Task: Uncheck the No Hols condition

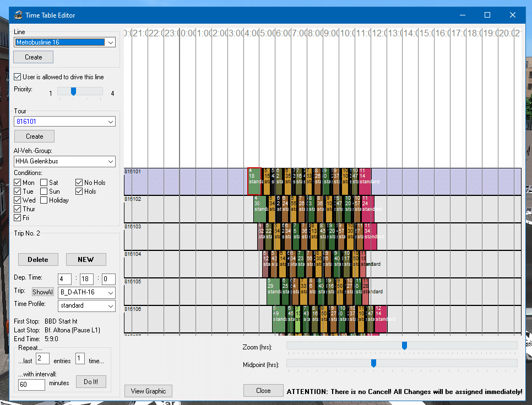Action: 79,183
